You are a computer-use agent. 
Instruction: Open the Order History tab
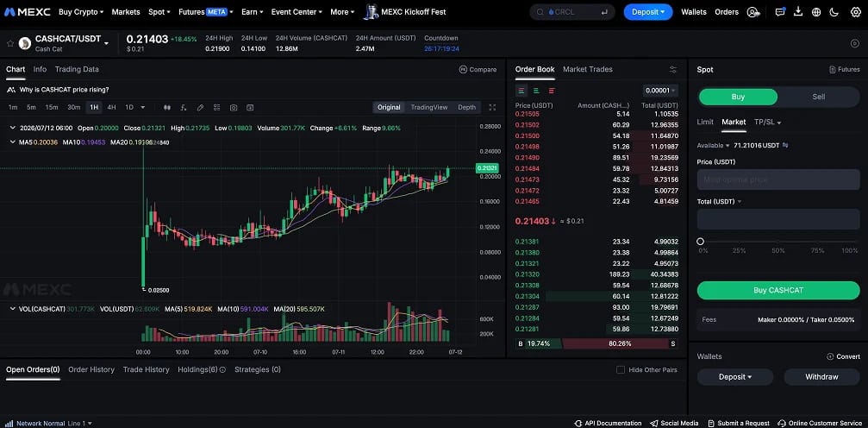[x=91, y=370]
